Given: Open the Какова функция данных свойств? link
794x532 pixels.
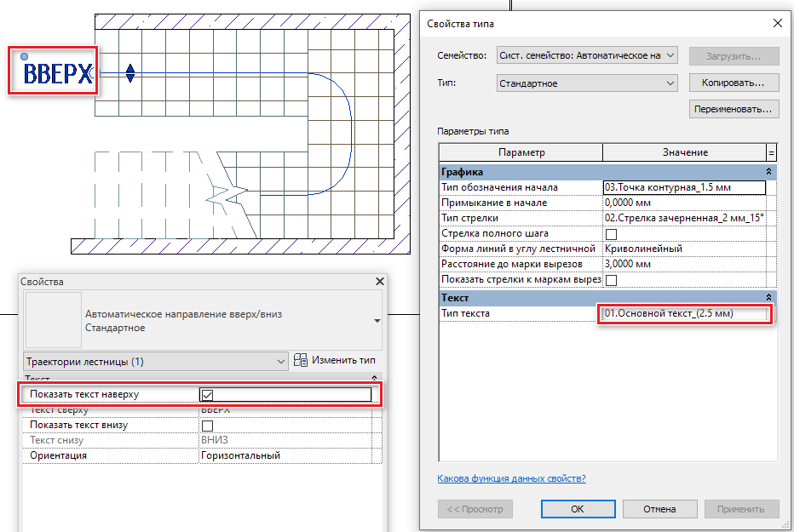Looking at the screenshot, I should pyautogui.click(x=511, y=478).
